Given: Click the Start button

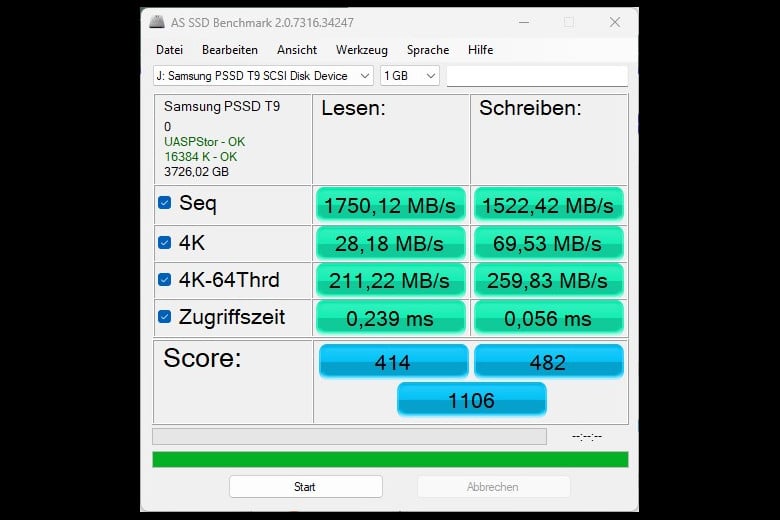Looking at the screenshot, I should point(305,487).
